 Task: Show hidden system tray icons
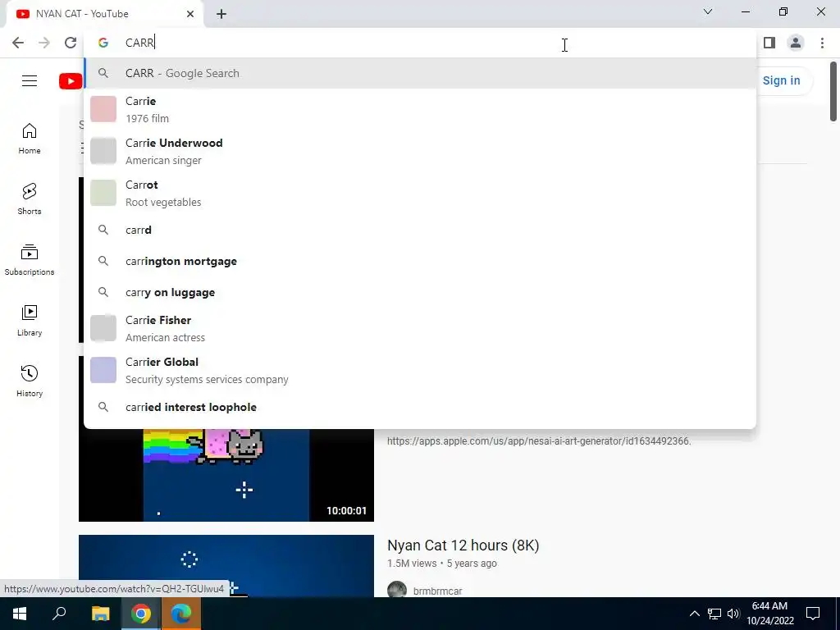694,614
